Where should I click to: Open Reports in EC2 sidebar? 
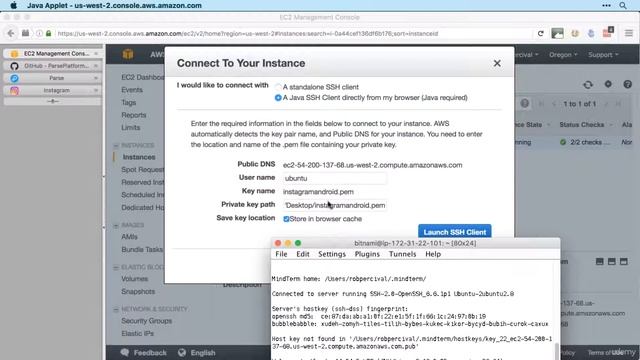[x=133, y=115]
